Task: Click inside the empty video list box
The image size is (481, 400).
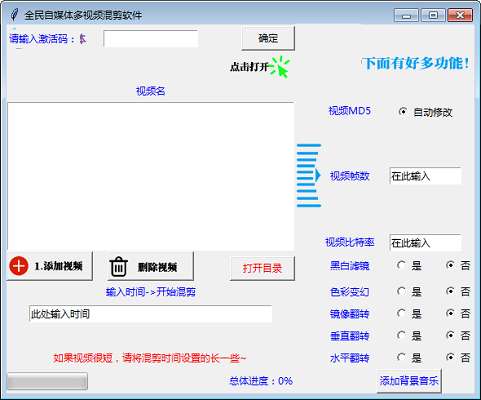Action: pyautogui.click(x=150, y=177)
